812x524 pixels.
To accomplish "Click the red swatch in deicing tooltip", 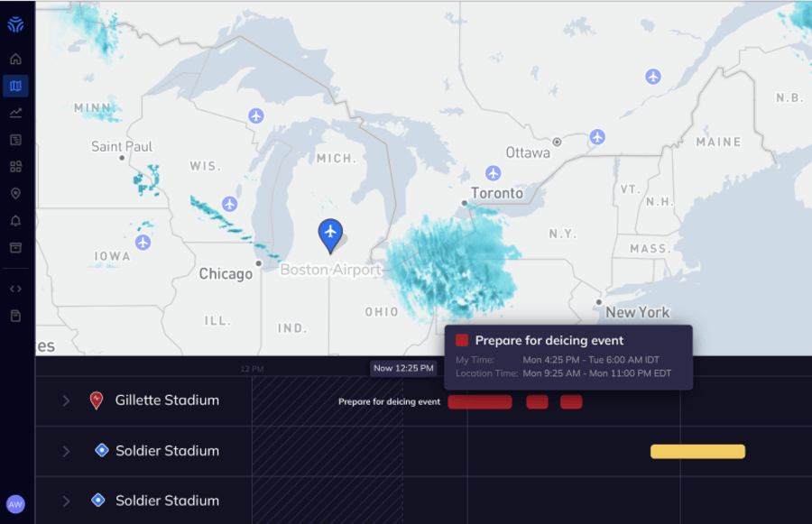I will [x=462, y=340].
